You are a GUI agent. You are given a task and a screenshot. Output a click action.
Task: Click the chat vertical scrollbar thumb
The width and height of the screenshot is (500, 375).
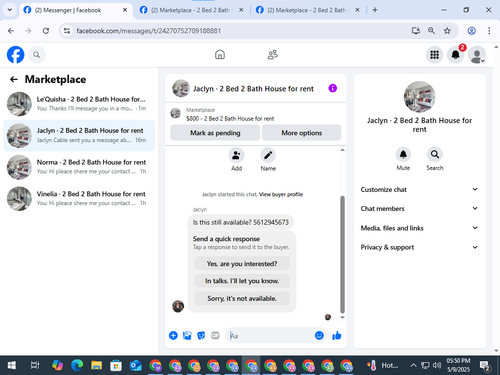point(342,254)
